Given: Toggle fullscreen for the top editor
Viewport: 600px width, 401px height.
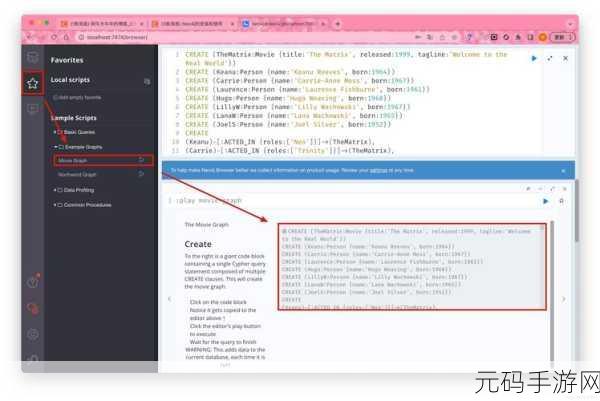Looking at the screenshot, I should click(550, 59).
